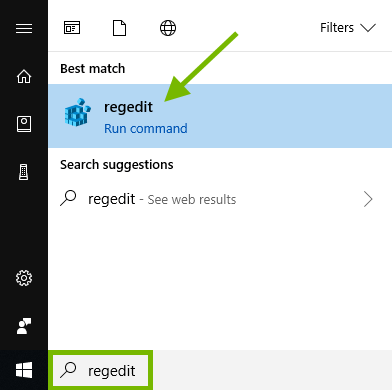The height and width of the screenshot is (390, 392).
Task: Expand the web results chevron arrow
Action: click(368, 199)
